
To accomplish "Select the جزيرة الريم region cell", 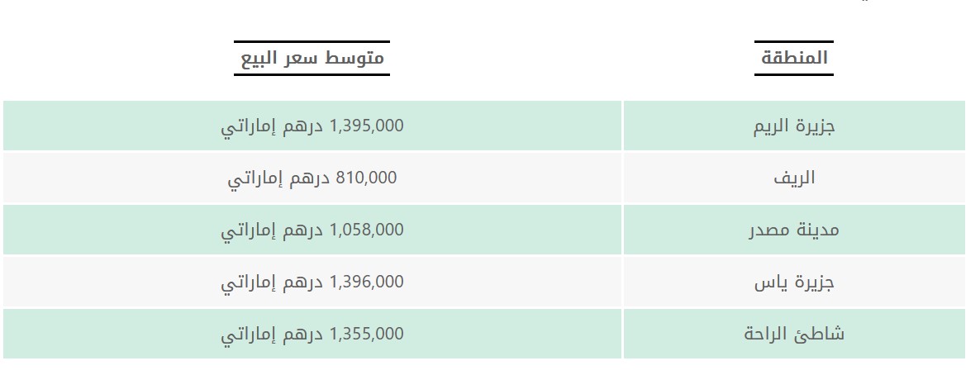I will pyautogui.click(x=794, y=126).
